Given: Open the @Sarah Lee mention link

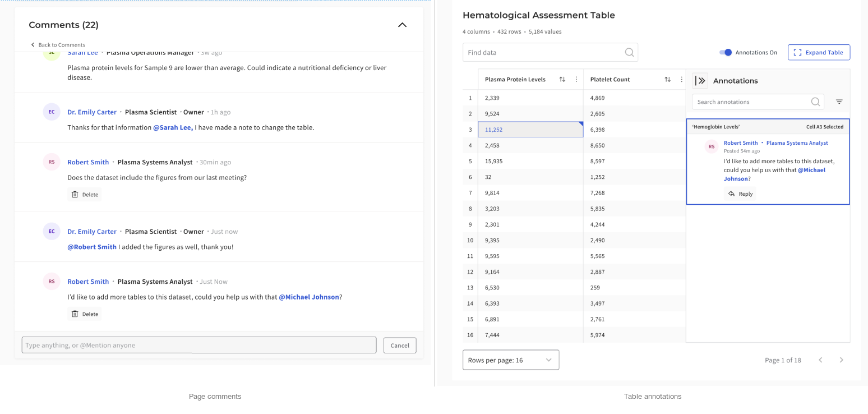Looking at the screenshot, I should (173, 127).
